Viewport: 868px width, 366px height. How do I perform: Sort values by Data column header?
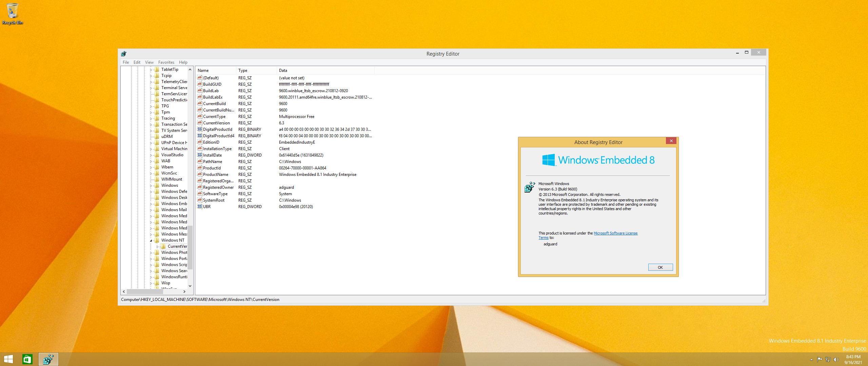click(x=325, y=70)
